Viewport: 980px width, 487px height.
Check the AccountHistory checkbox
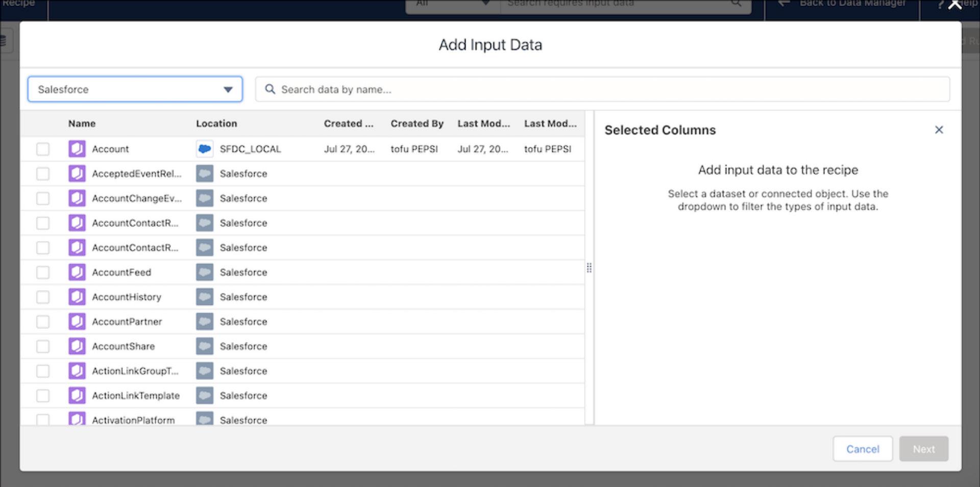coord(43,297)
